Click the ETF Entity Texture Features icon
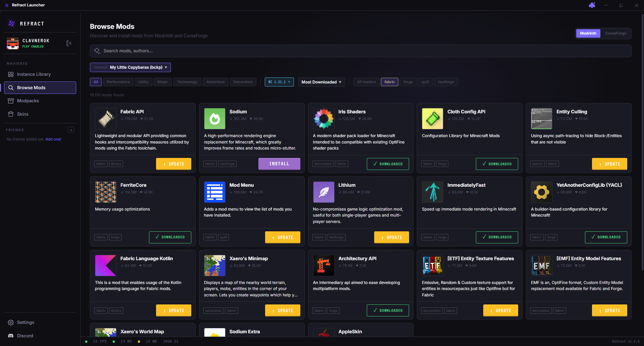The width and height of the screenshot is (644, 346). coord(433,266)
